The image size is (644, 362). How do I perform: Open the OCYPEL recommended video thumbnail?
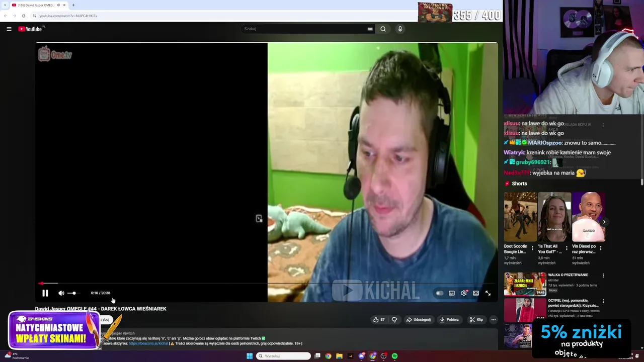point(525,310)
